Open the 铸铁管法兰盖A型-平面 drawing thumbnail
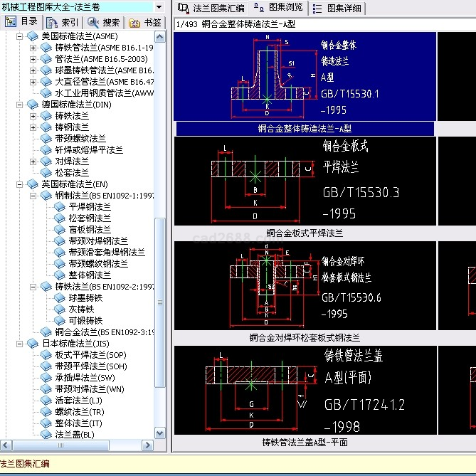The height and width of the screenshot is (476, 476). tap(305, 390)
